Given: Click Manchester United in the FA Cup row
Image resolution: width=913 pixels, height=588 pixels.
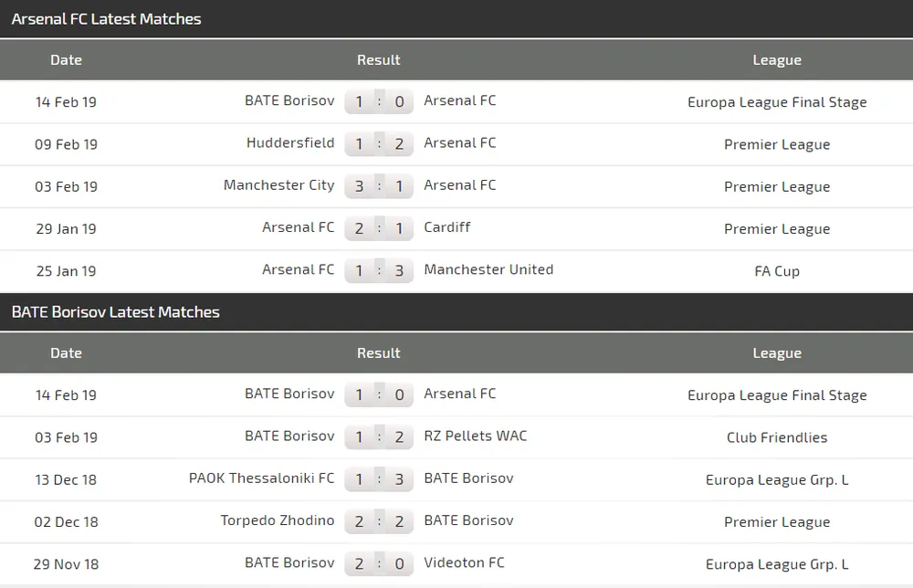Looking at the screenshot, I should (x=488, y=269).
